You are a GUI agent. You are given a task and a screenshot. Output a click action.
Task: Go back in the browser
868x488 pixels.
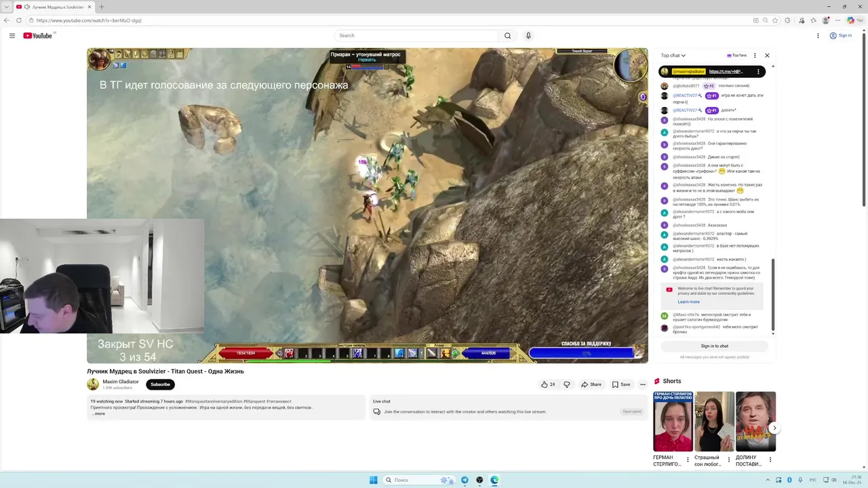(7, 20)
